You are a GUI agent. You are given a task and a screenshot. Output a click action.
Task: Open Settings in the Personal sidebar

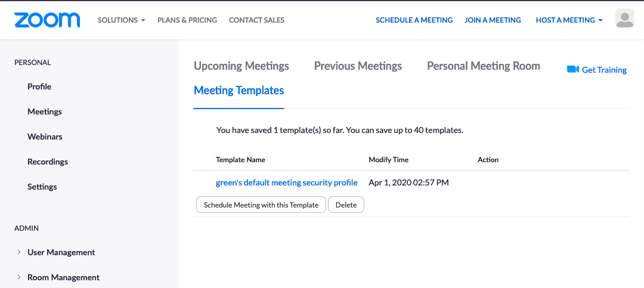coord(42,187)
